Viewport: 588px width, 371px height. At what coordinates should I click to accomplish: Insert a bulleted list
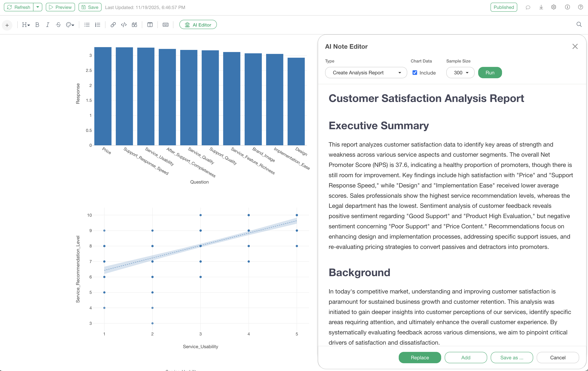(87, 25)
